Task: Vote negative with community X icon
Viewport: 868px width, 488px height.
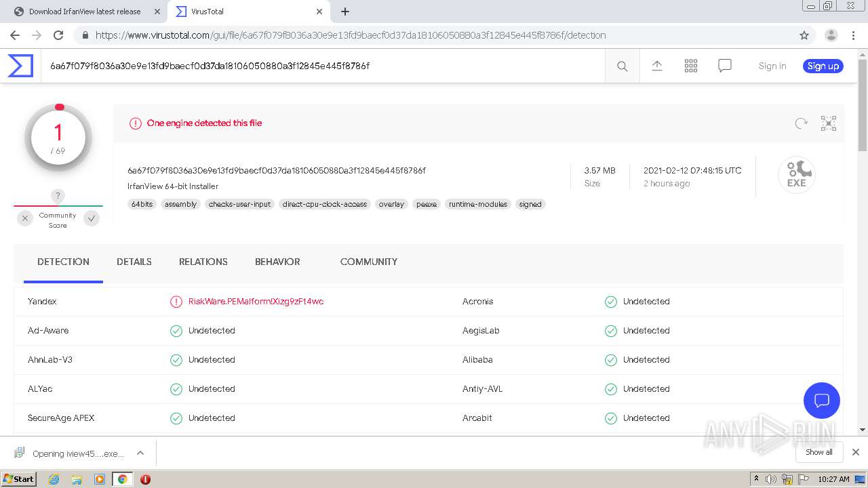Action: (x=25, y=218)
